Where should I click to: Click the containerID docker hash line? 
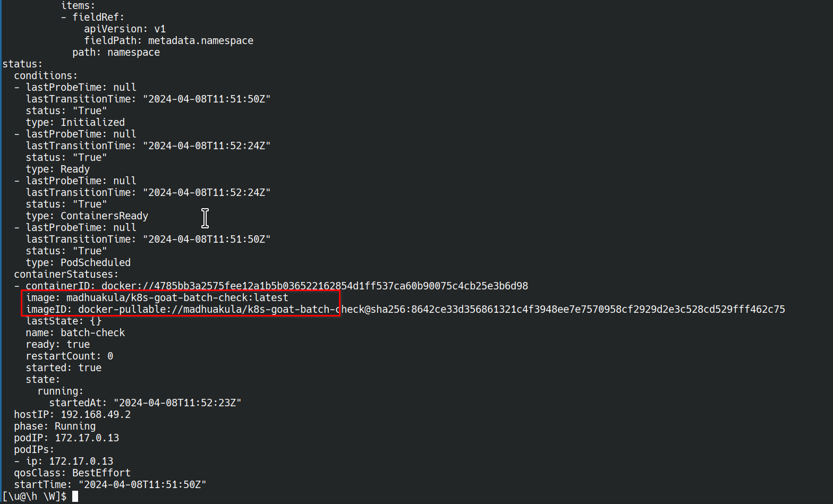[x=277, y=286]
